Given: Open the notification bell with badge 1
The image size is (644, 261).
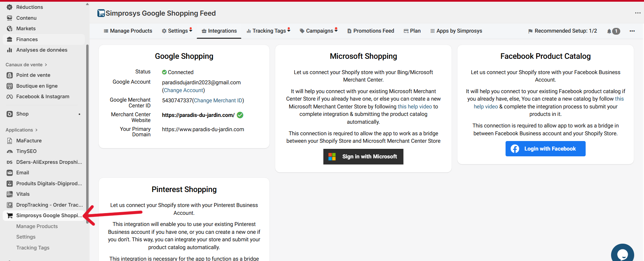Looking at the screenshot, I should (613, 31).
